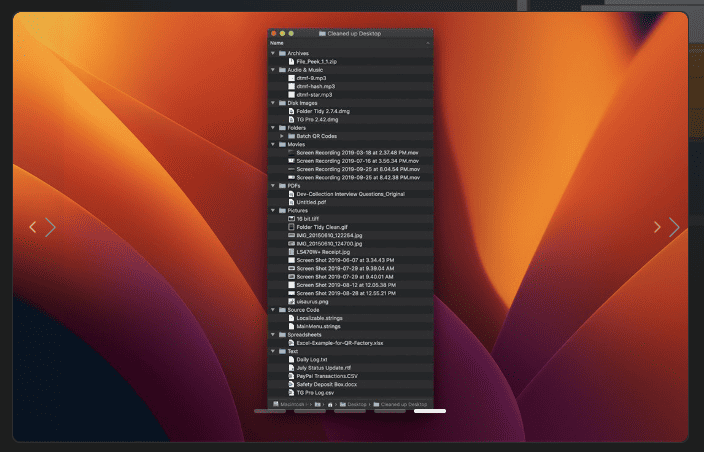Screen dimensions: 704x452
Task: Select IMG_20150610_122264.jpg
Action: [329, 235]
